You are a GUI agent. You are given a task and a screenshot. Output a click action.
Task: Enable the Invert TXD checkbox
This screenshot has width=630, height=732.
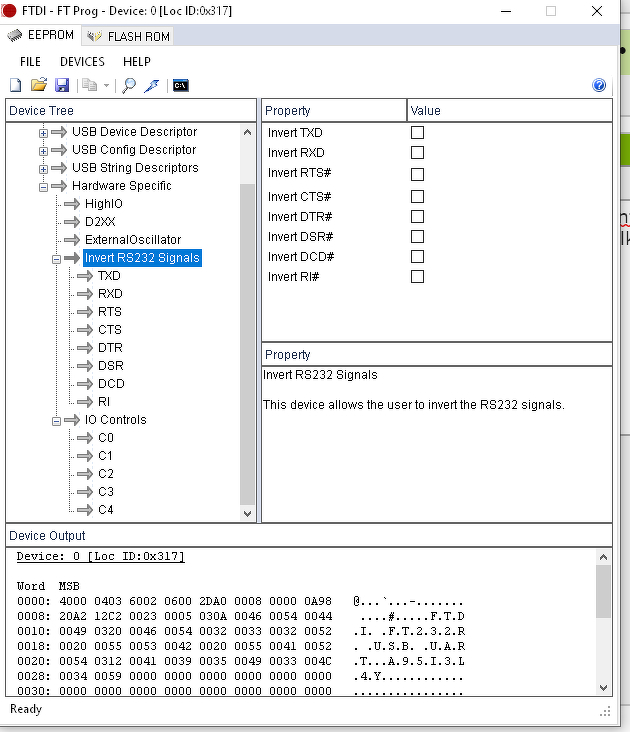(417, 133)
